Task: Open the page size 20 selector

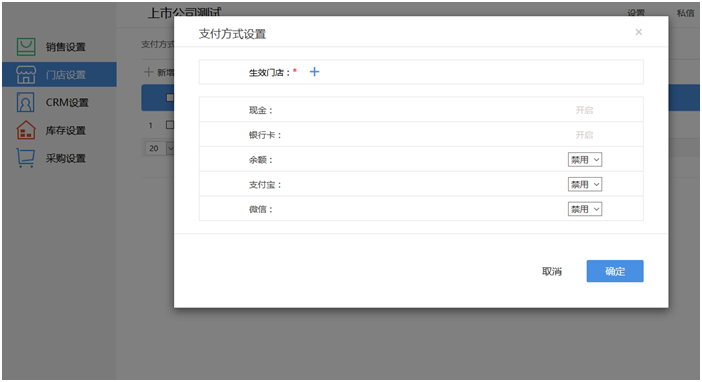Action: (x=159, y=148)
